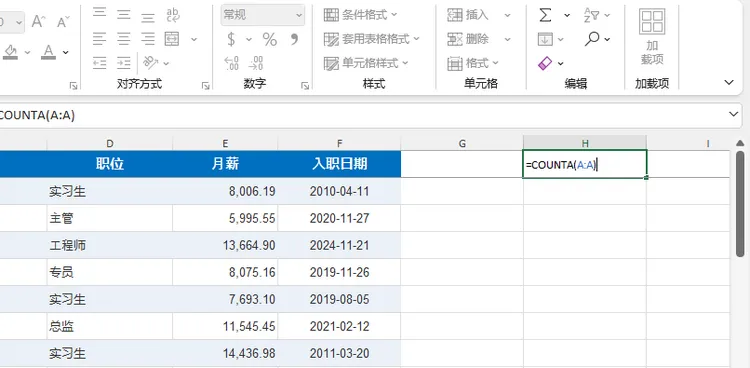750x368 pixels.
Task: Align text to top of cell
Action: point(99,14)
